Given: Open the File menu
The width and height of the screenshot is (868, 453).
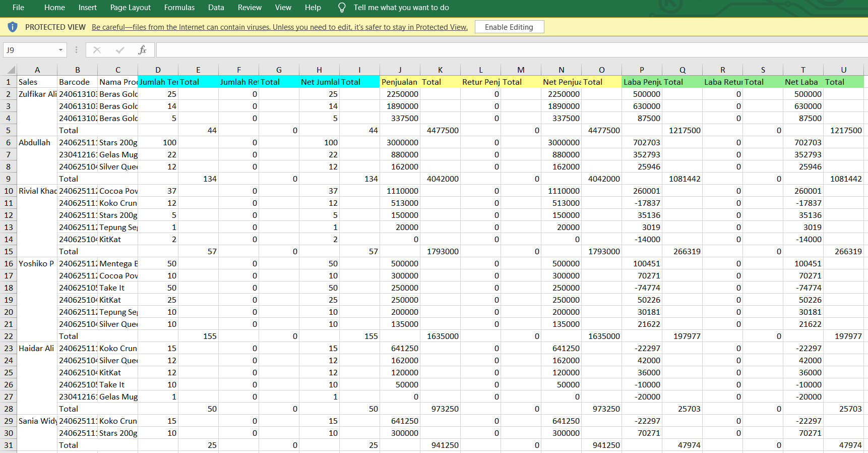Looking at the screenshot, I should [x=18, y=8].
